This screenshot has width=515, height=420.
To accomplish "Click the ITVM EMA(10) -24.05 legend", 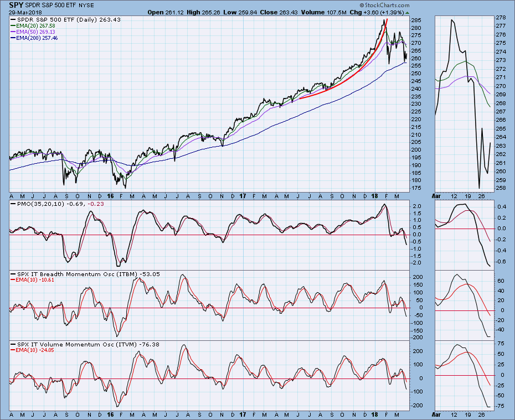I will coord(32,350).
